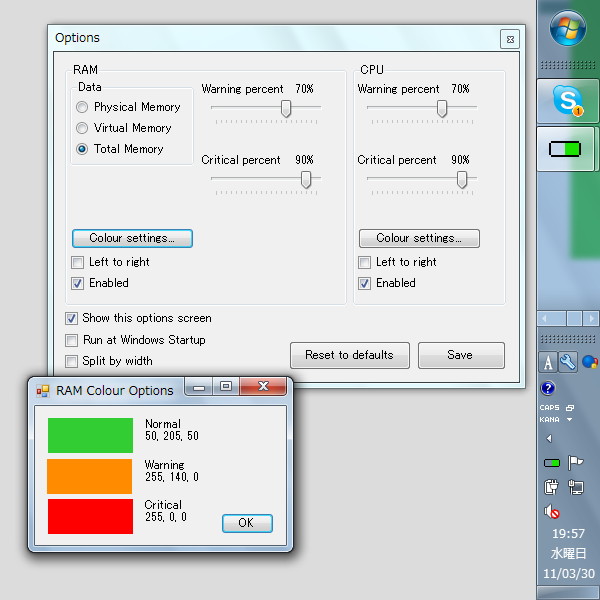600x600 pixels.
Task: Click the muted speaker volume icon
Action: pyautogui.click(x=551, y=511)
